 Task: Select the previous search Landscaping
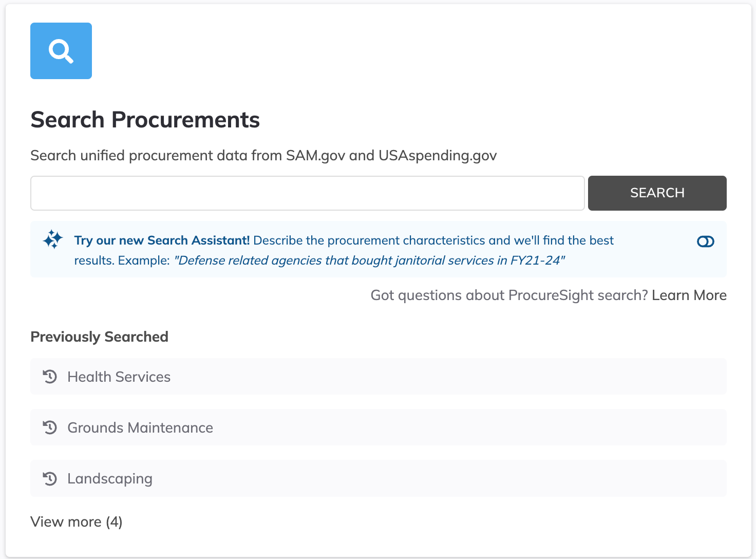tap(379, 478)
